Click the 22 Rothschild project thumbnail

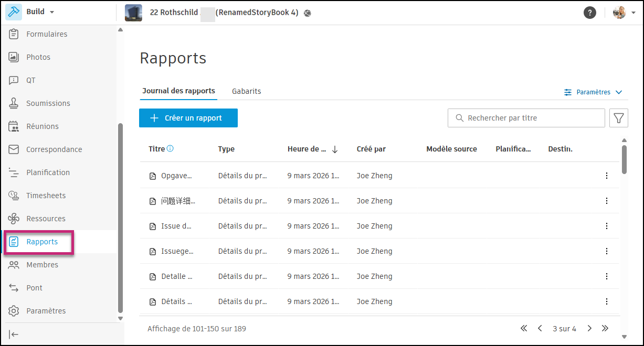pos(133,13)
